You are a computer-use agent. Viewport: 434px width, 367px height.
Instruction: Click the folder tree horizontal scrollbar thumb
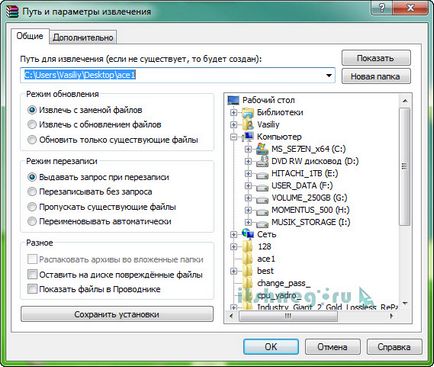(x=288, y=316)
